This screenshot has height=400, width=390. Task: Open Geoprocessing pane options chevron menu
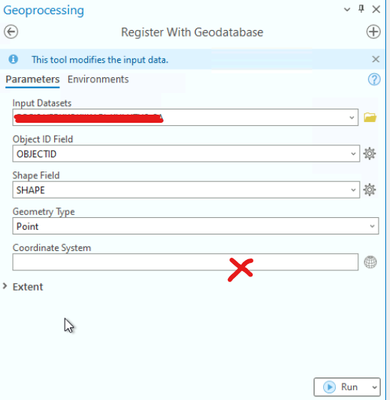pos(347,9)
